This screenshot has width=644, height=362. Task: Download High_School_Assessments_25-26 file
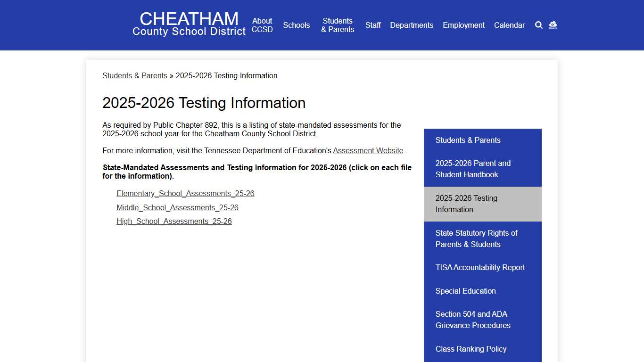tap(174, 221)
